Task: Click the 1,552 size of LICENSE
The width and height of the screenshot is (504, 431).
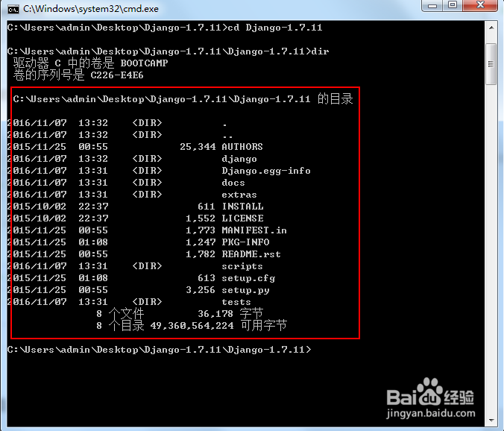Action: point(201,218)
